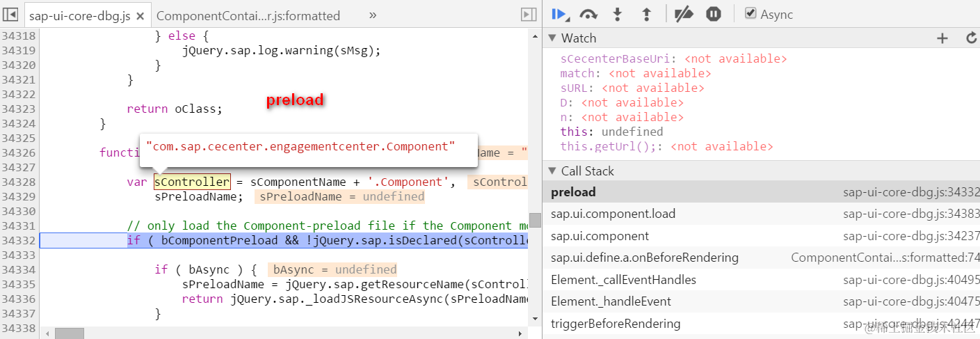Click watch expression sURL

click(x=632, y=88)
